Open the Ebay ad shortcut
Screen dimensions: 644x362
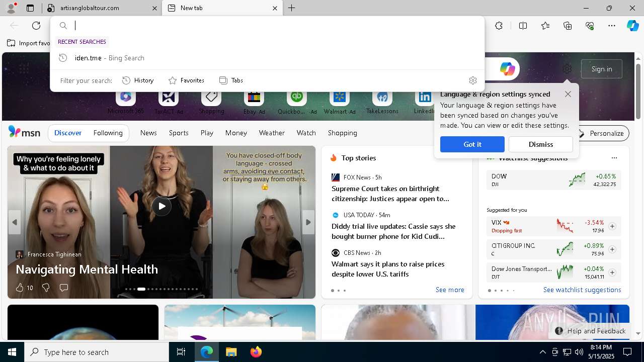pos(254,102)
